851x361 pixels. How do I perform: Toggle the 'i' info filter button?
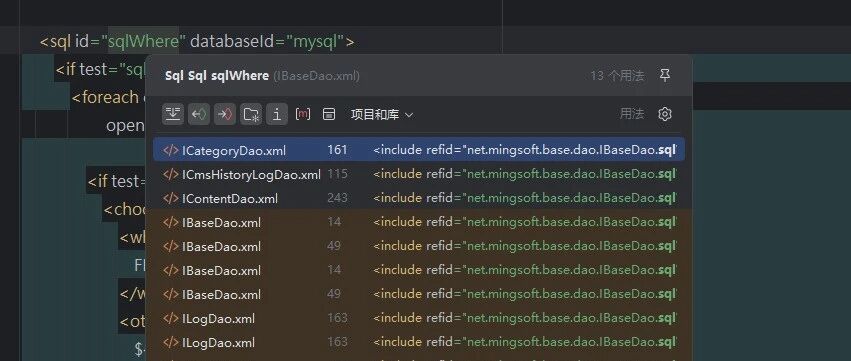click(x=277, y=114)
